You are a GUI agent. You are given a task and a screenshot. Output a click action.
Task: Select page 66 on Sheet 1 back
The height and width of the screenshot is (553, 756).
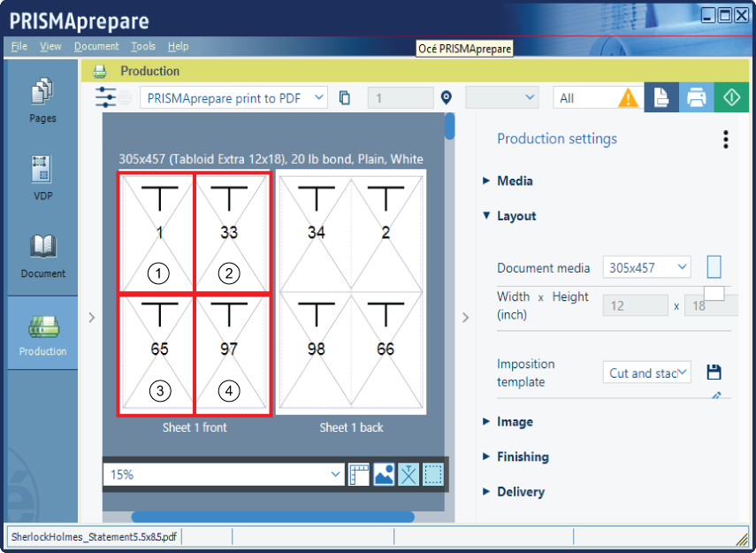coord(387,350)
